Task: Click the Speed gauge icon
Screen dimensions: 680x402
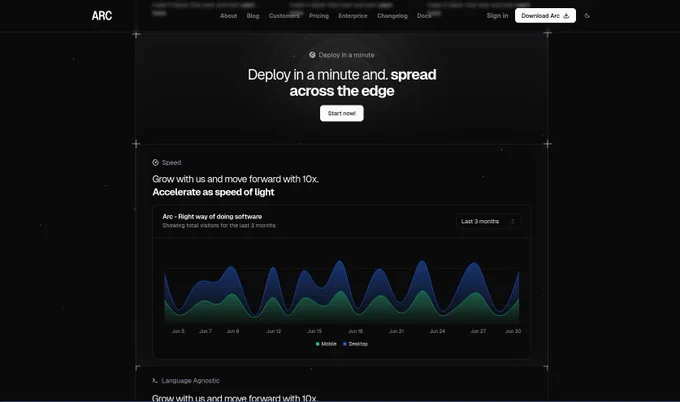Action: 155,163
